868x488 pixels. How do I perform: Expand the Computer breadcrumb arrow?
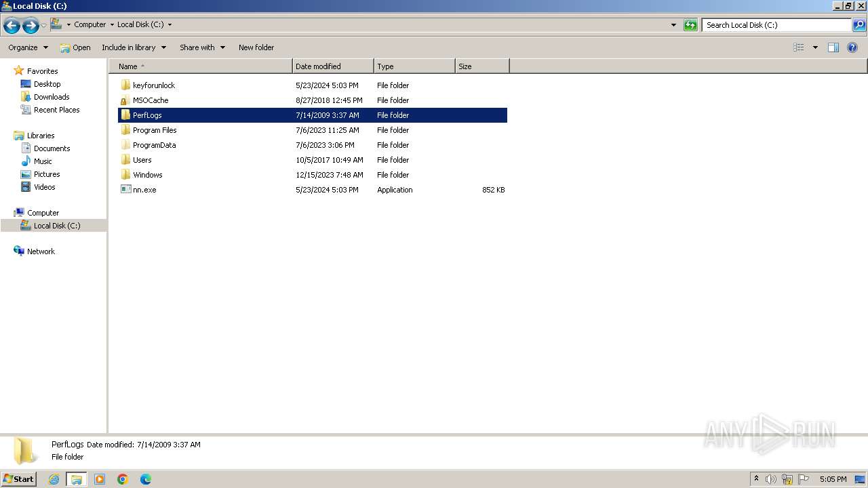point(112,24)
